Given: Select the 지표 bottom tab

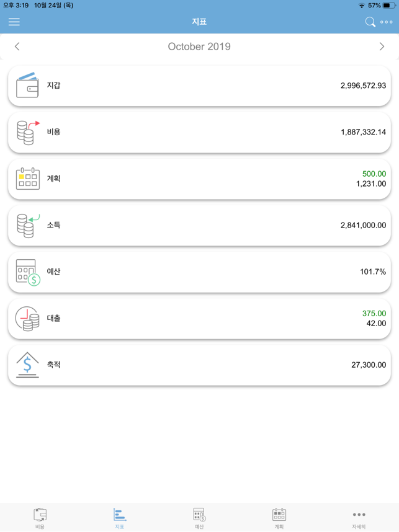Looking at the screenshot, I should [x=120, y=518].
